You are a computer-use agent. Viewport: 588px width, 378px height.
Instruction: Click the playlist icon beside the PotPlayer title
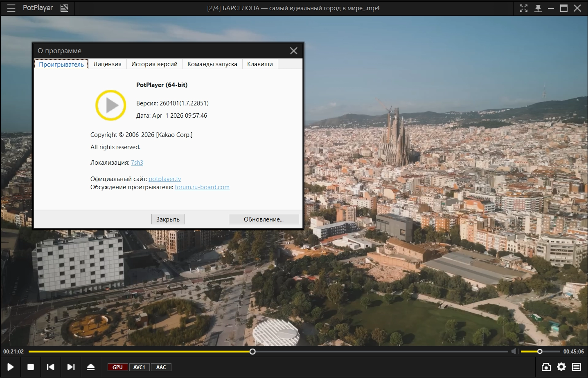point(64,8)
